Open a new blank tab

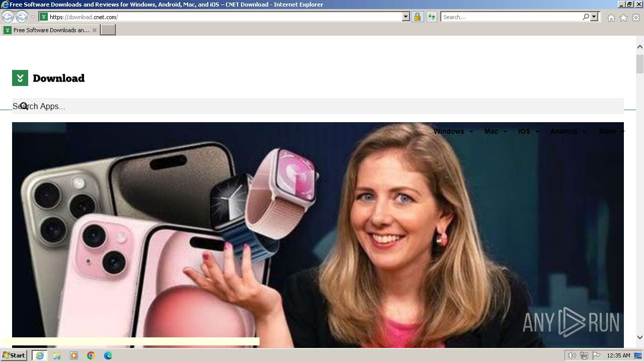[108, 30]
